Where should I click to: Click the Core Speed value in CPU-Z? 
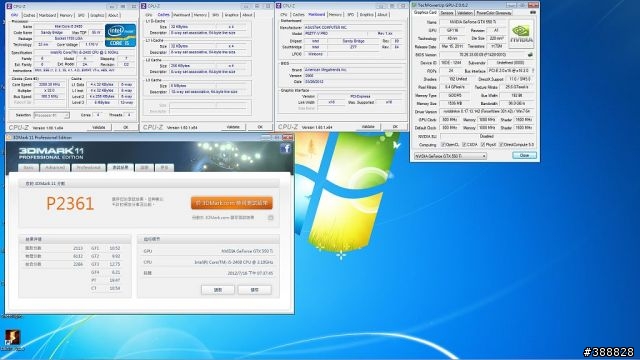pos(49,84)
